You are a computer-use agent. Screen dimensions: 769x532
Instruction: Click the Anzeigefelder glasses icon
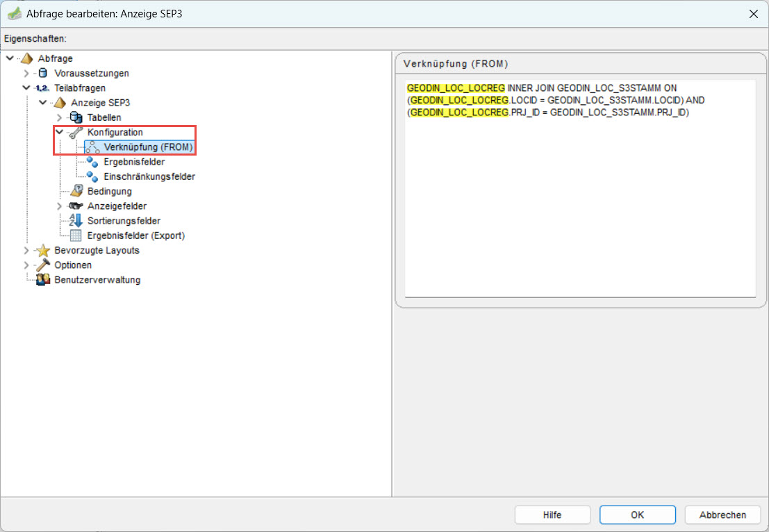pyautogui.click(x=76, y=206)
